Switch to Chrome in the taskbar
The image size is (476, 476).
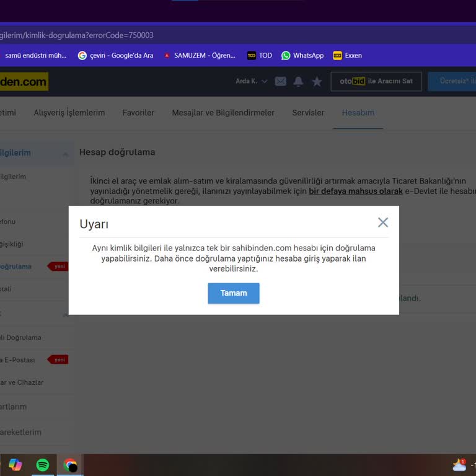[x=70, y=465]
